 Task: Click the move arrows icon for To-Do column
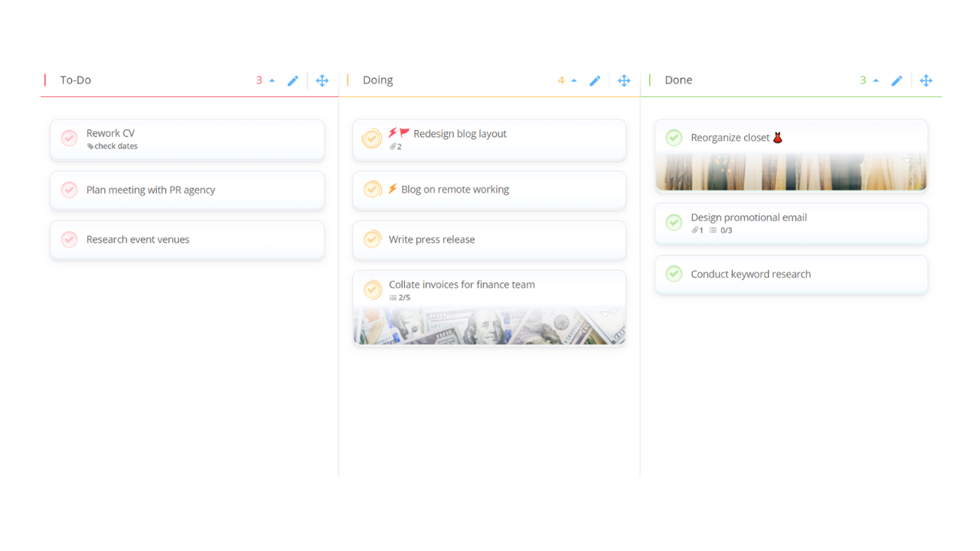click(x=322, y=80)
